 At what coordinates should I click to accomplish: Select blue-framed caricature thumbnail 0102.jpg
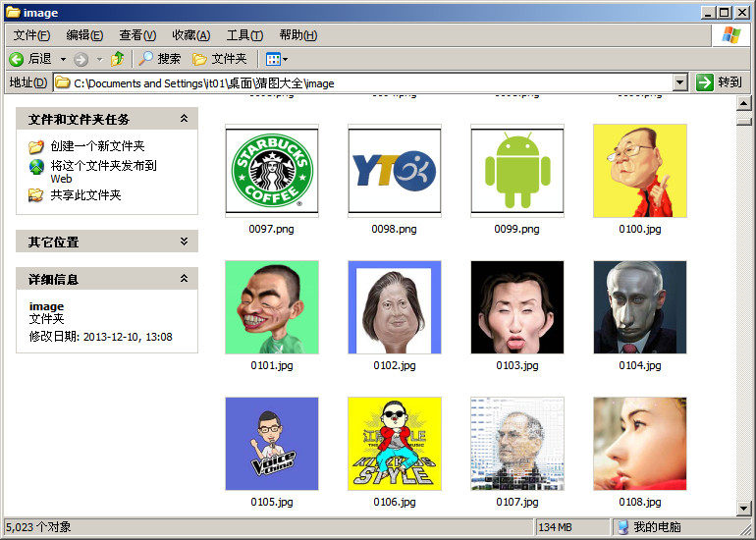point(395,307)
